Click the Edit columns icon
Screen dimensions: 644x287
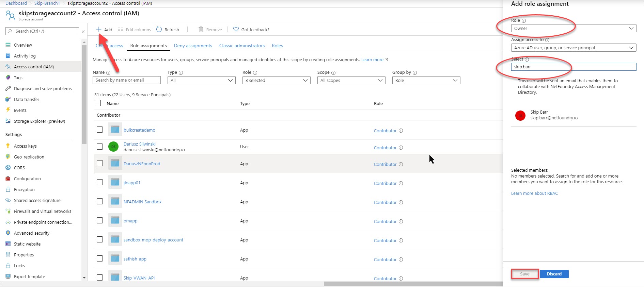pyautogui.click(x=121, y=30)
